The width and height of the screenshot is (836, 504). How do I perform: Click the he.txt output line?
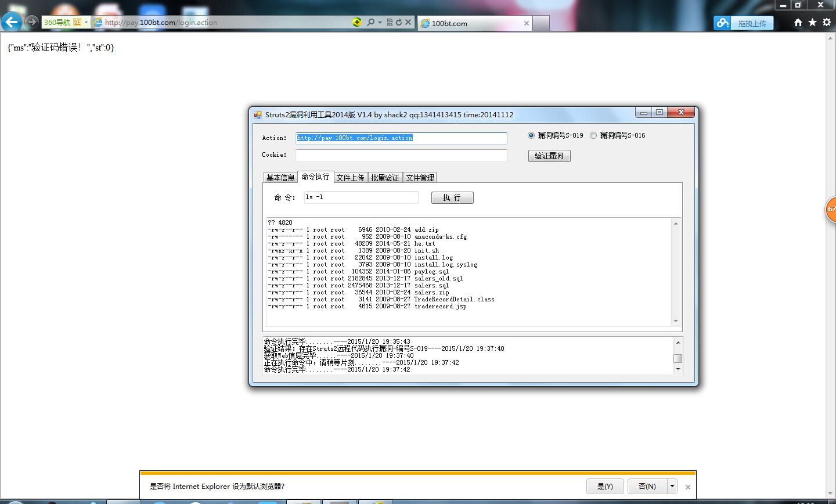351,244
